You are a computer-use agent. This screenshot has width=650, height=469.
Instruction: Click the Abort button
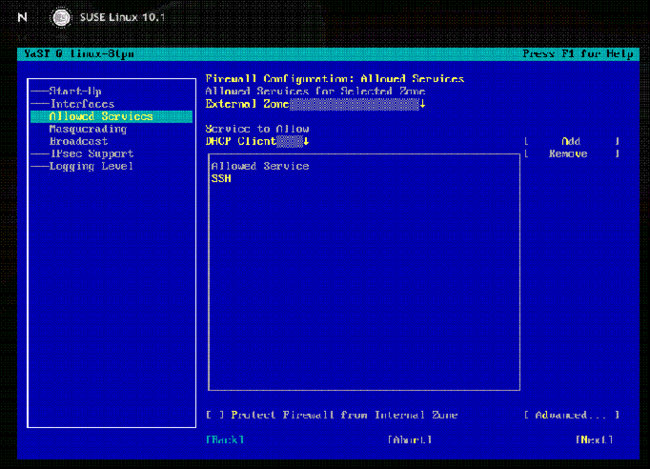(410, 440)
